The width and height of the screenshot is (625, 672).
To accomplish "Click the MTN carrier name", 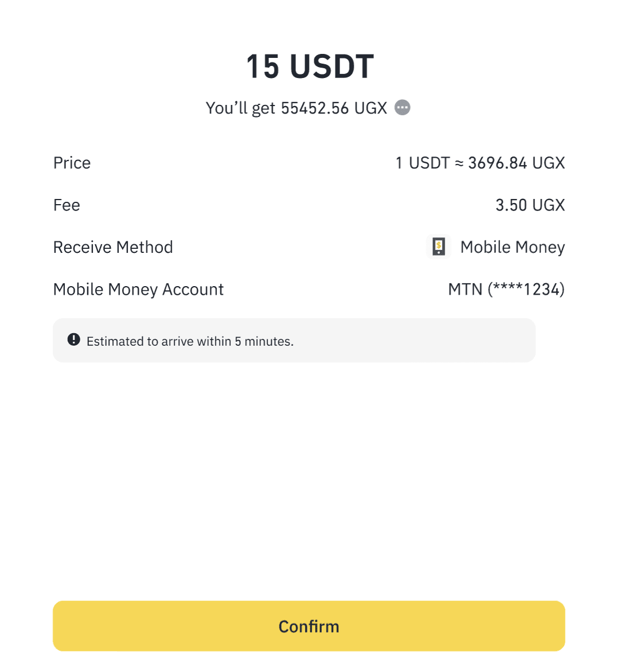I will [465, 290].
